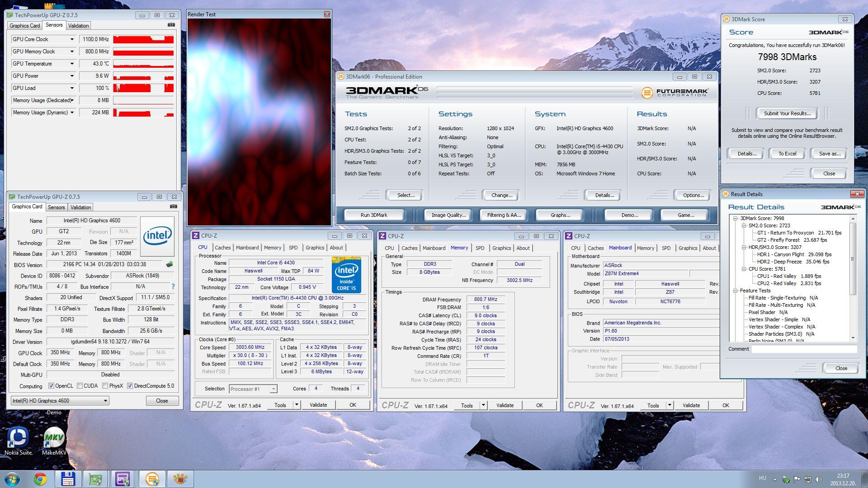Collapse the Feature Tests tree node
This screenshot has height=488, width=868.
(x=735, y=291)
